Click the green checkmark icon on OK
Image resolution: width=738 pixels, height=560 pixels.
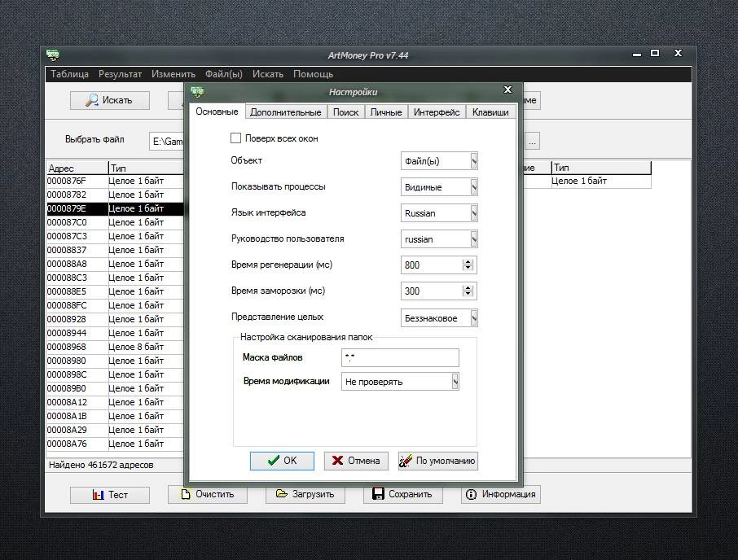273,461
